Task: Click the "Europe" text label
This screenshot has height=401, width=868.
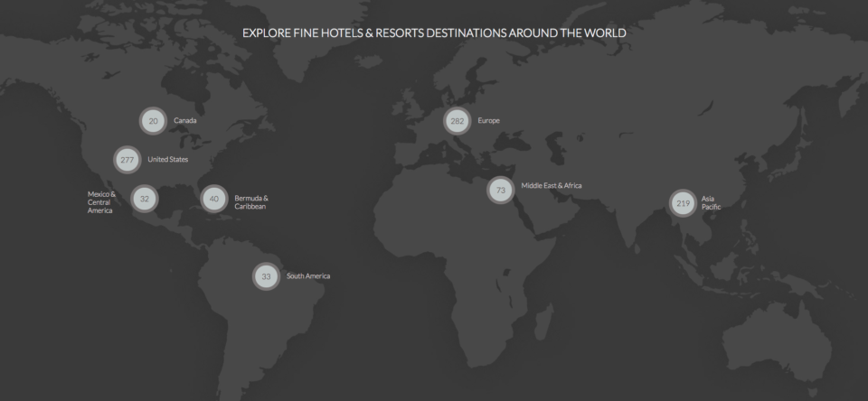Action: click(x=489, y=121)
